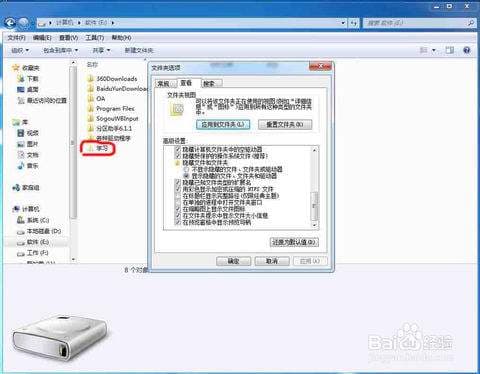Select the 分区助手6.1.1 folder
The image size is (480, 374).
pyautogui.click(x=110, y=128)
